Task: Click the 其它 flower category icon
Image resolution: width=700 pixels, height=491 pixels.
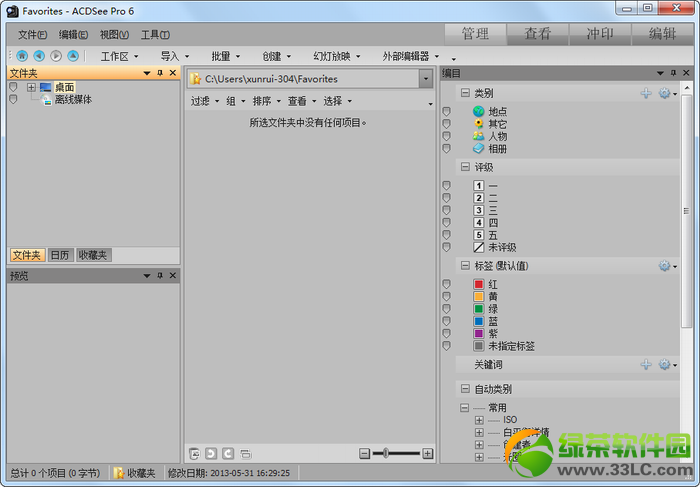Action: click(479, 124)
